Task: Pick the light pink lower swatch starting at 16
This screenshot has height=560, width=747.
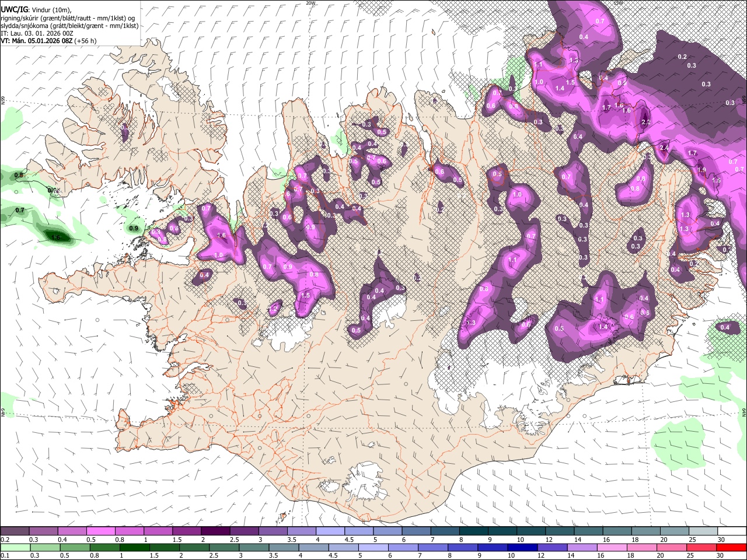Action: (x=613, y=547)
